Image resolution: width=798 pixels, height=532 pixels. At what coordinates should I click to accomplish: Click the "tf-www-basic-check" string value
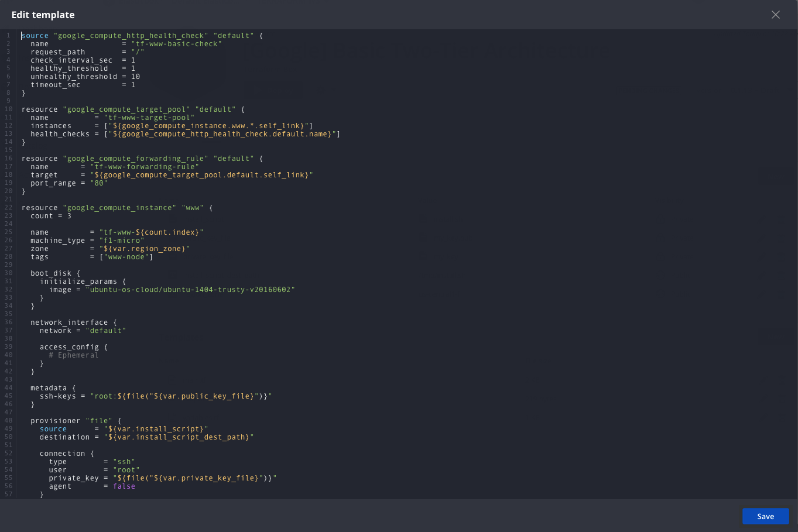[177, 43]
